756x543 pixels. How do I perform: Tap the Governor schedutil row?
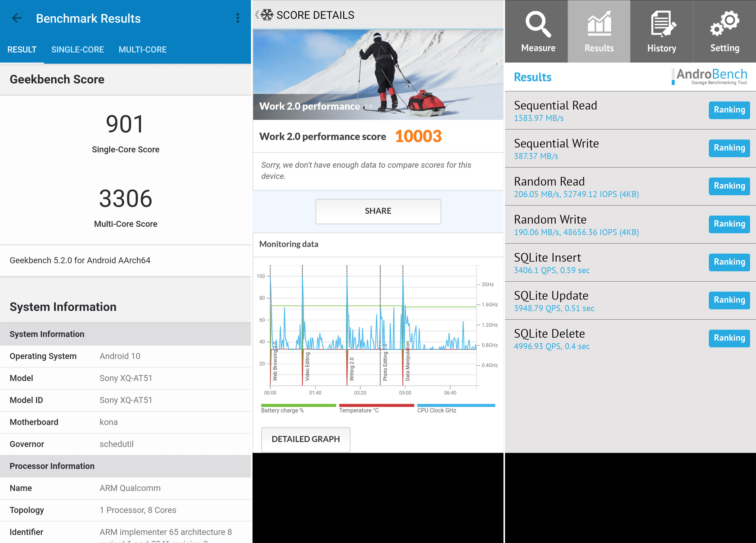coord(125,444)
